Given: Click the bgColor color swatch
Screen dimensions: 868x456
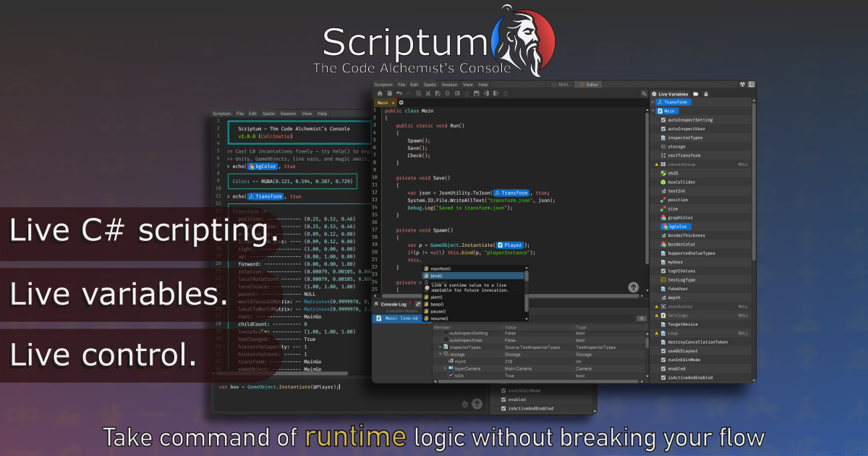Looking at the screenshot, I should 664,227.
